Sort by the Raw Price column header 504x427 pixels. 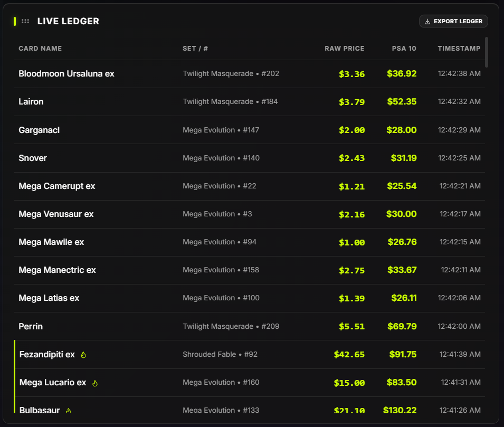click(x=344, y=49)
